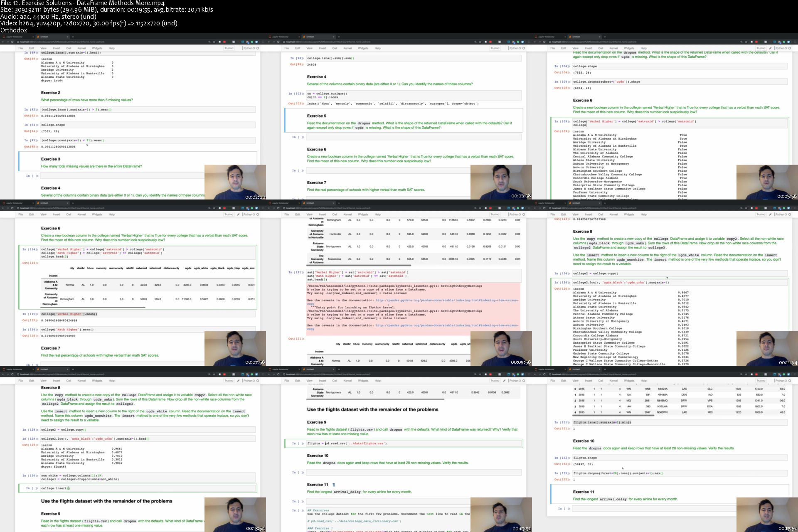Open Kernel menu in the 00:03:58 frame

[x=347, y=48]
